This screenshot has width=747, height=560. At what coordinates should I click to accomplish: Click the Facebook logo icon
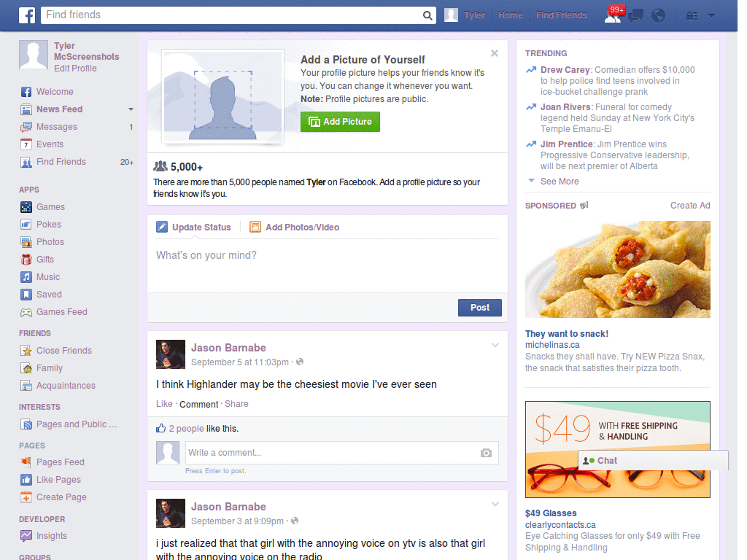pyautogui.click(x=27, y=15)
